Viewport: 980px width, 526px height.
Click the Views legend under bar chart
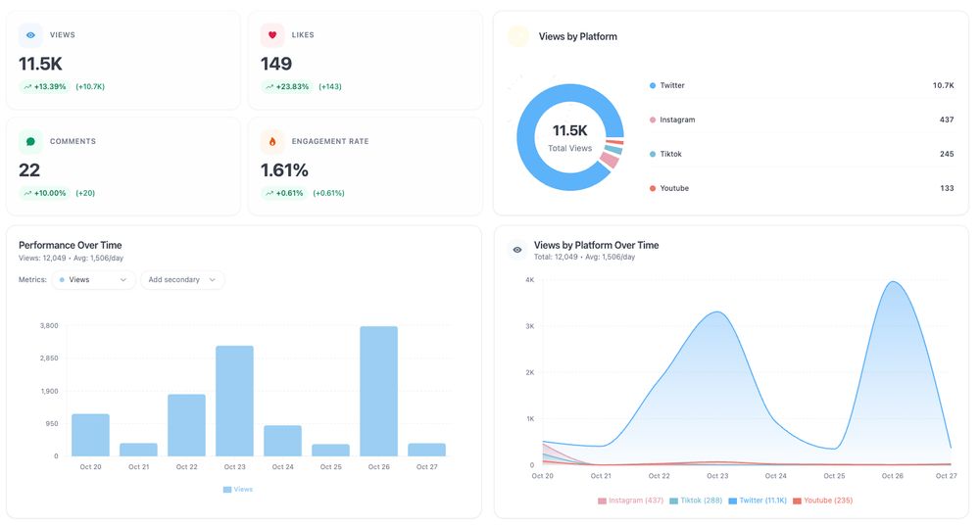[238, 490]
